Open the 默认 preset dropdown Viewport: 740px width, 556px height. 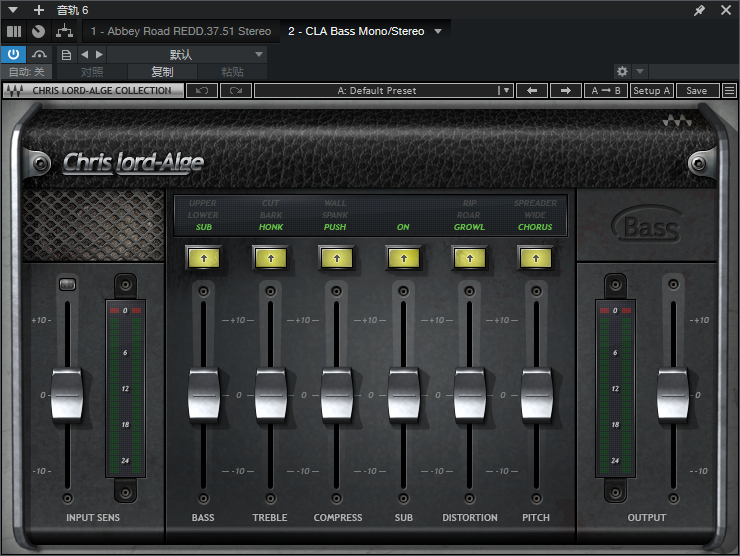187,55
